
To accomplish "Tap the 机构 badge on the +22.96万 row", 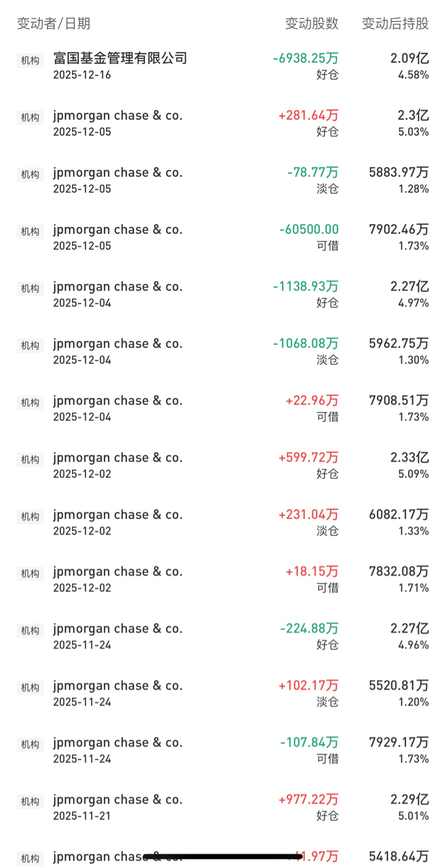I will (x=30, y=403).
